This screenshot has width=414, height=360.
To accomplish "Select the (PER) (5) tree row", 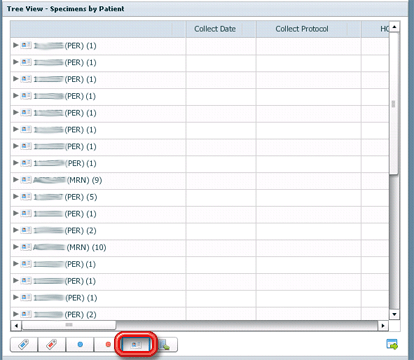I will pyautogui.click(x=199, y=197).
